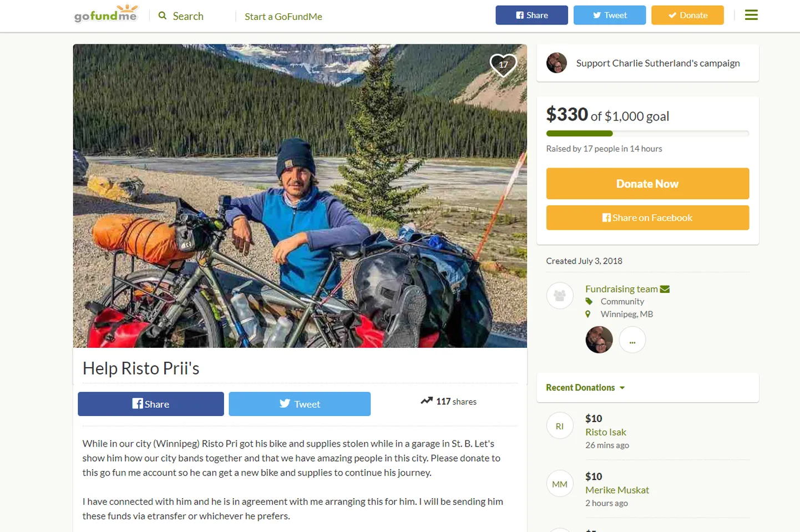This screenshot has width=800, height=532.
Task: Click the search magnifier icon
Action: point(163,16)
